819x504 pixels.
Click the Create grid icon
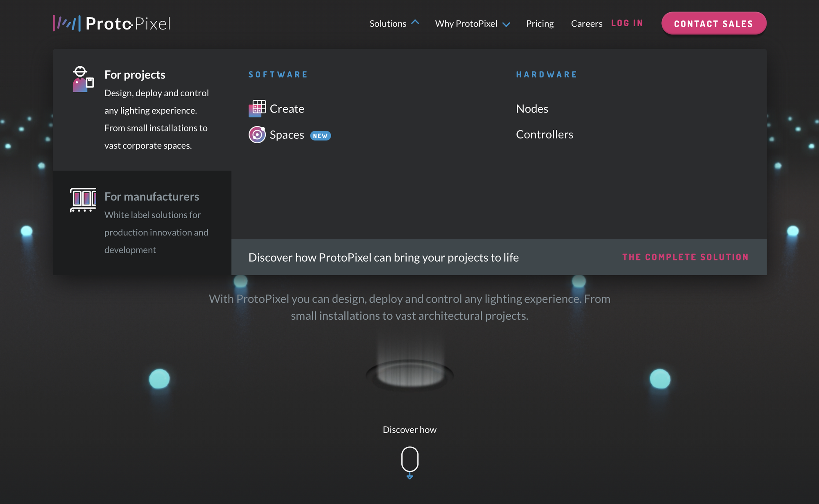257,108
